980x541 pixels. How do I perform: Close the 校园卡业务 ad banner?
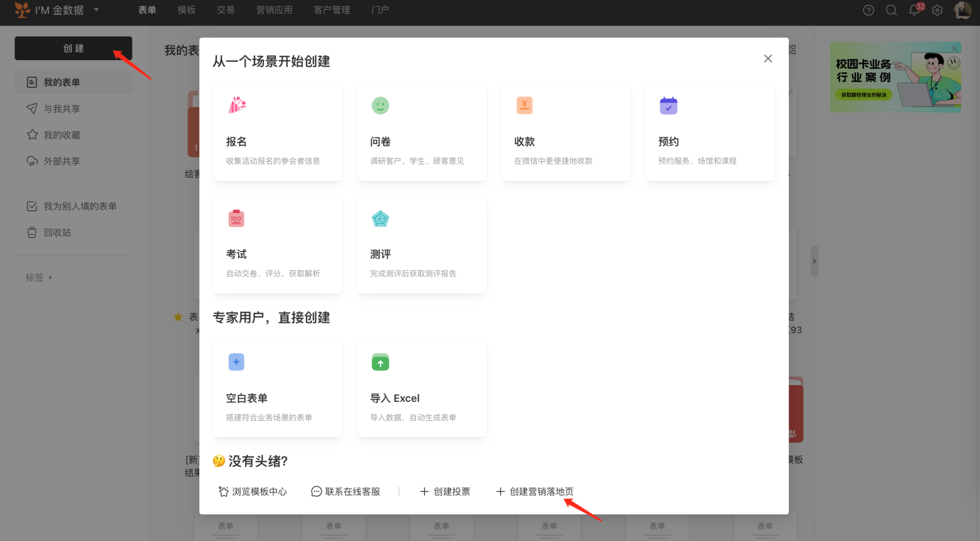[x=955, y=48]
